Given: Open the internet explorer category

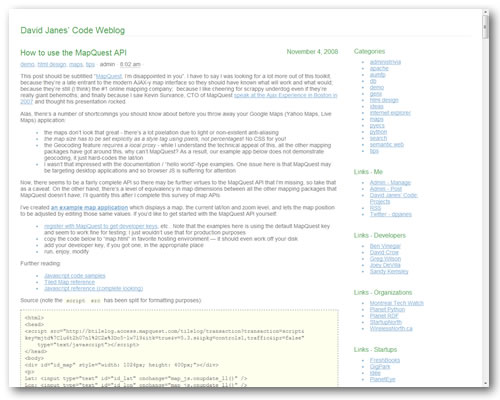Looking at the screenshot, I should [390, 113].
